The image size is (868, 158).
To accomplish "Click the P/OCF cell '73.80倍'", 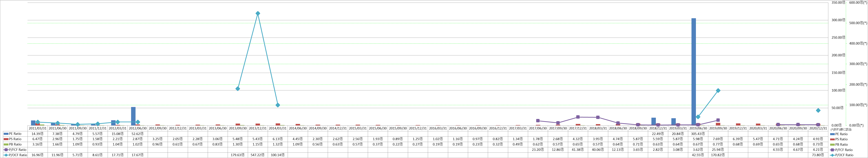I will coord(818,155).
